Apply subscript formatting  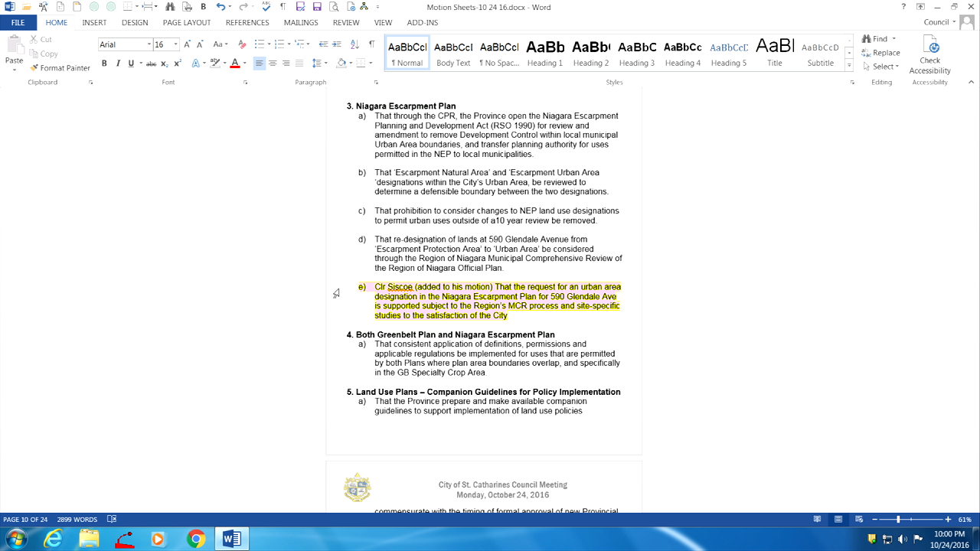[165, 64]
